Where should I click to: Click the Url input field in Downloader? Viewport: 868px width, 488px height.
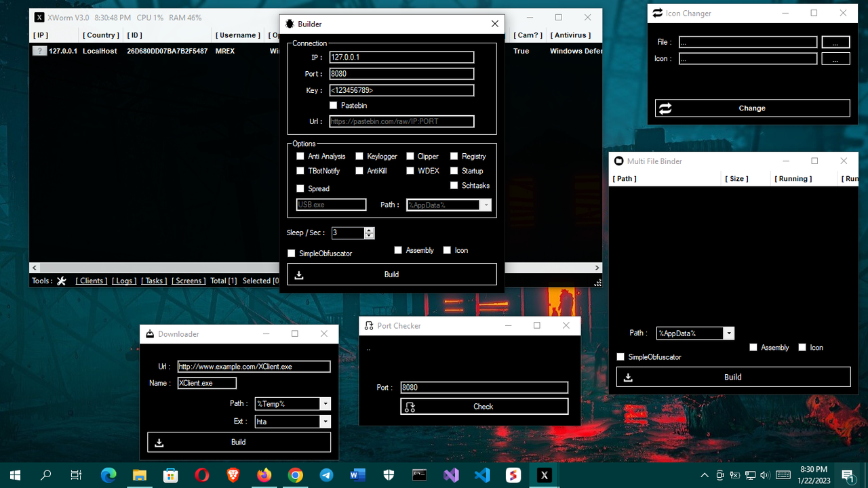[x=254, y=366]
